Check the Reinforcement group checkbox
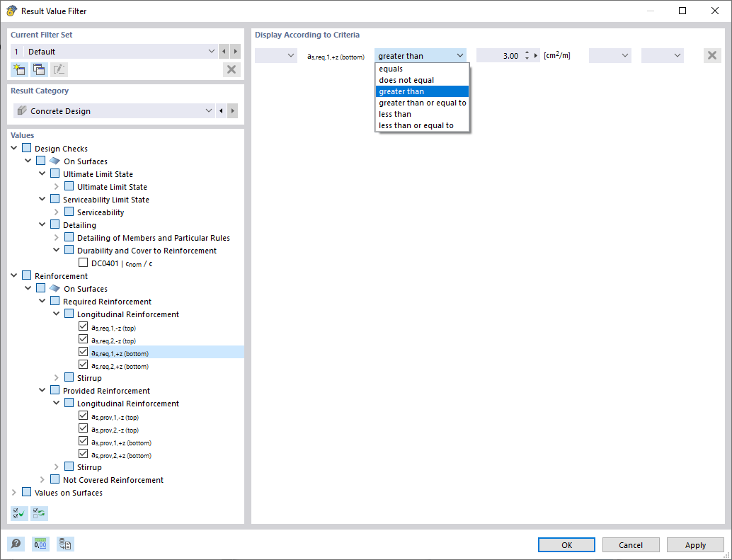Image resolution: width=732 pixels, height=560 pixels. [x=27, y=275]
